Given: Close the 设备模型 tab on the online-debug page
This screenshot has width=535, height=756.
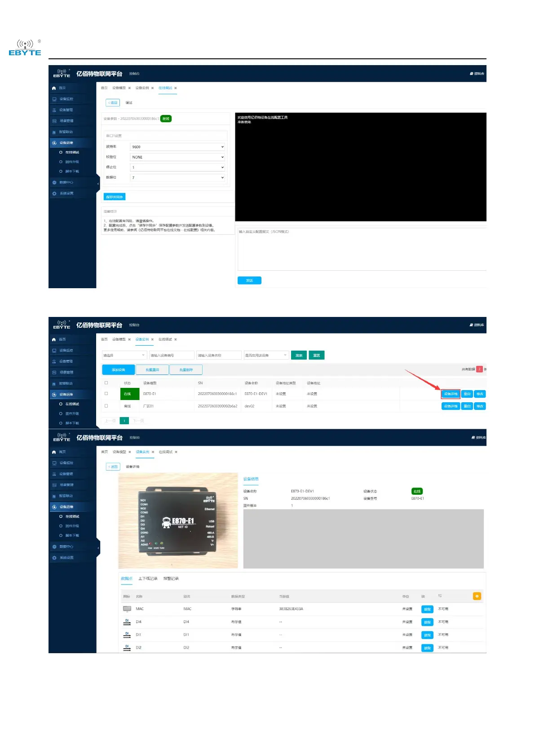Looking at the screenshot, I should tap(129, 88).
